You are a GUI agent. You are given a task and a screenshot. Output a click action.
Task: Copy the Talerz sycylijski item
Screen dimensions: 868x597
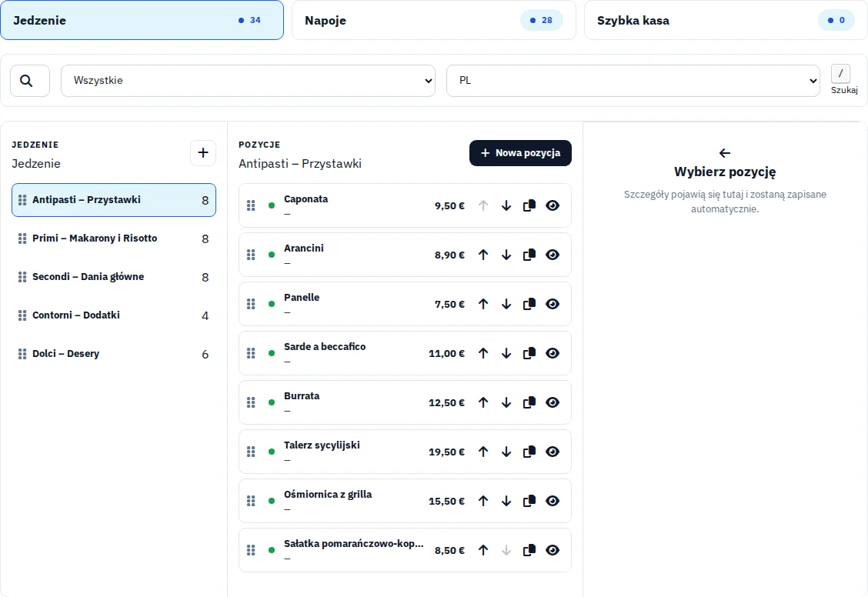(x=529, y=452)
